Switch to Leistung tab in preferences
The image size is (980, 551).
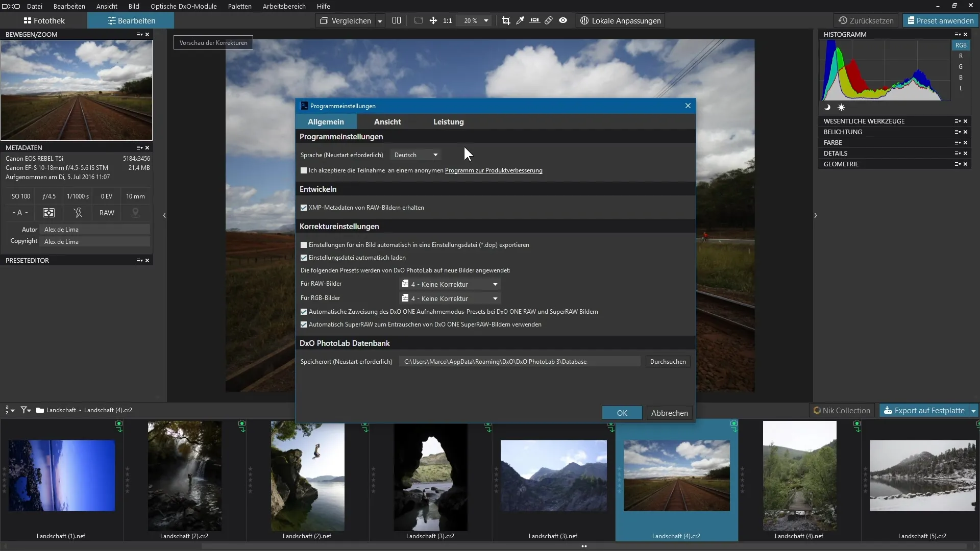[449, 121]
